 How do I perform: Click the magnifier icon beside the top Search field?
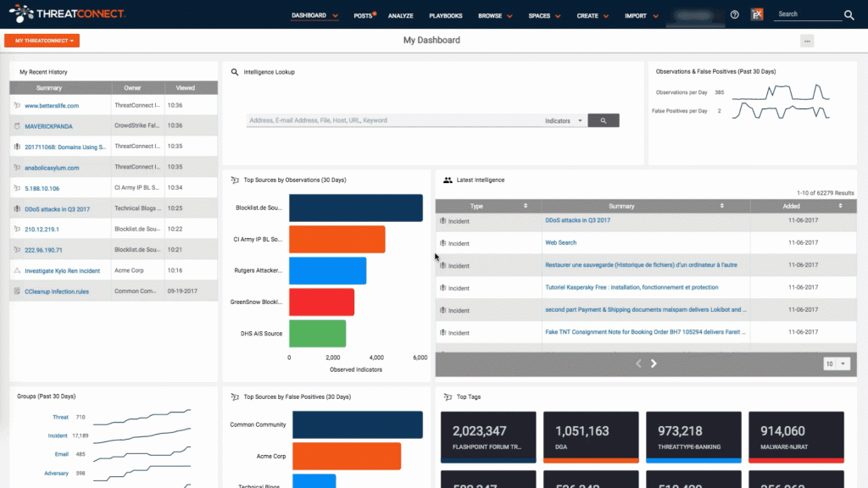[849, 14]
